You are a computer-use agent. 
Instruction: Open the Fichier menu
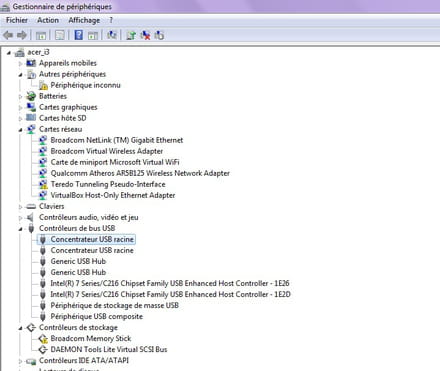(17, 20)
